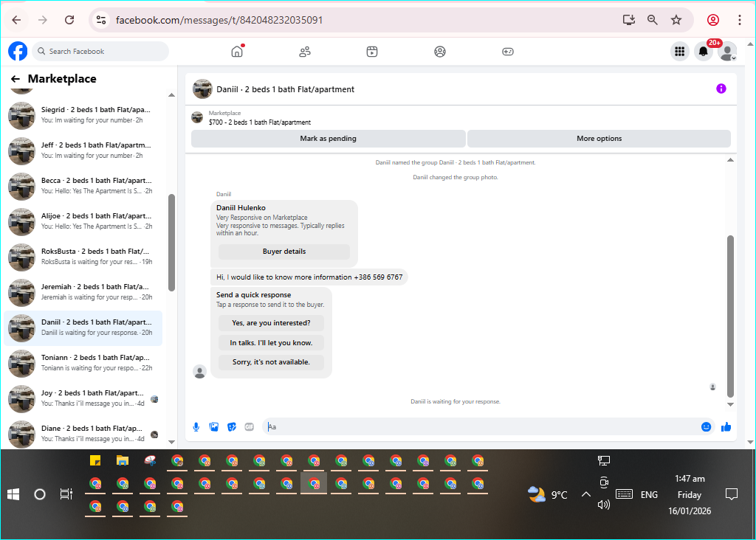The width and height of the screenshot is (756, 540).
Task: Open Siegrid conversation in list
Action: 83,115
